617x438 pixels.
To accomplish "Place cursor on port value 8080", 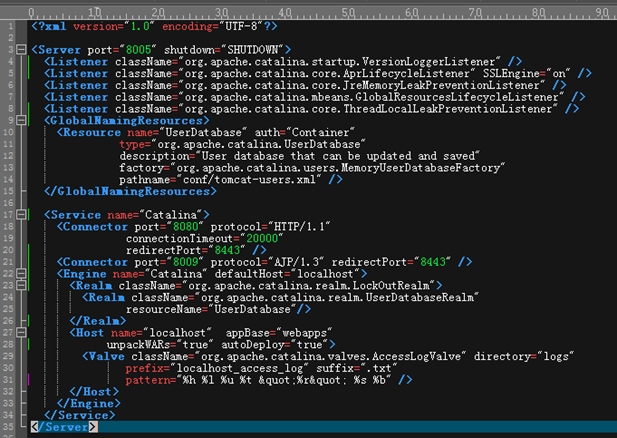I will click(185, 227).
